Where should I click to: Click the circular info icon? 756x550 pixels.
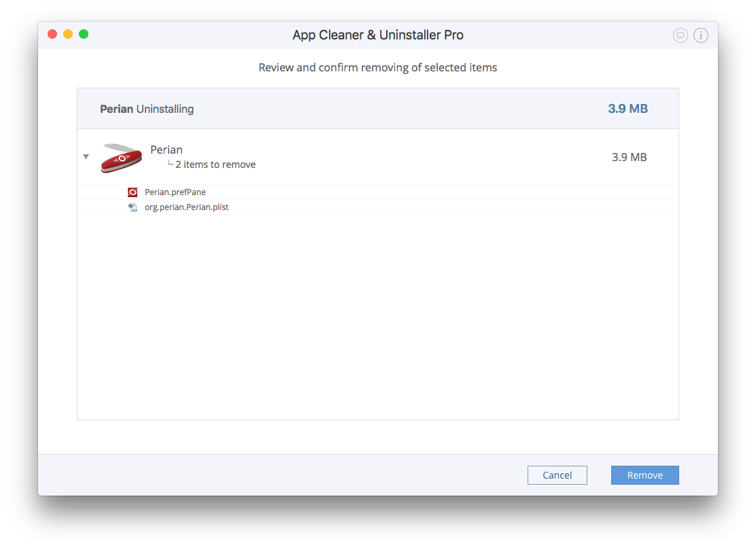(701, 35)
